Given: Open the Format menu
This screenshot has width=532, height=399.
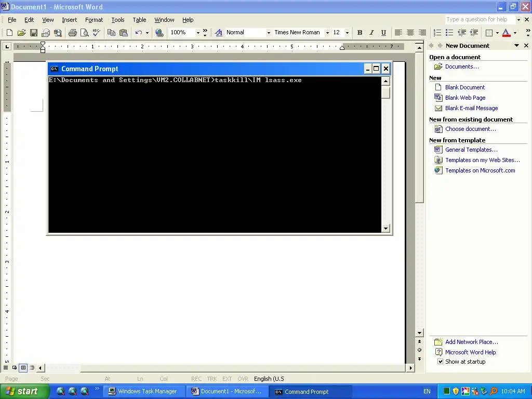Looking at the screenshot, I should (94, 20).
